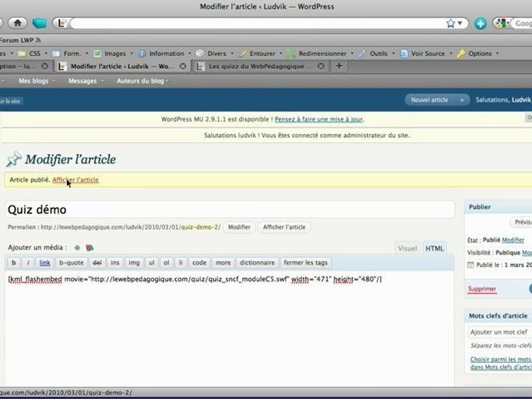
Task: Insert italic tag with i button
Action: (x=28, y=263)
